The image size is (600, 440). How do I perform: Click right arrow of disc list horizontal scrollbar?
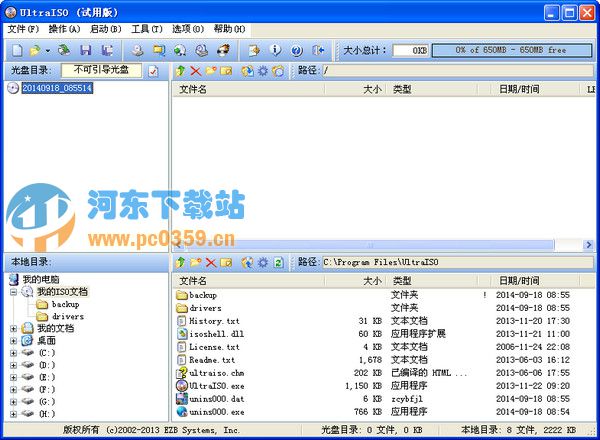coord(589,244)
